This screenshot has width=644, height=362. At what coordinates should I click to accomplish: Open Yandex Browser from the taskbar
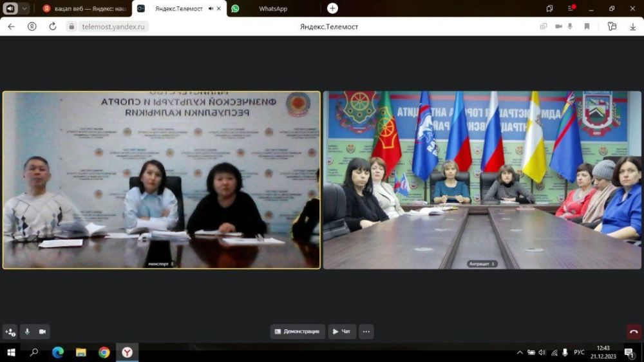(x=128, y=352)
